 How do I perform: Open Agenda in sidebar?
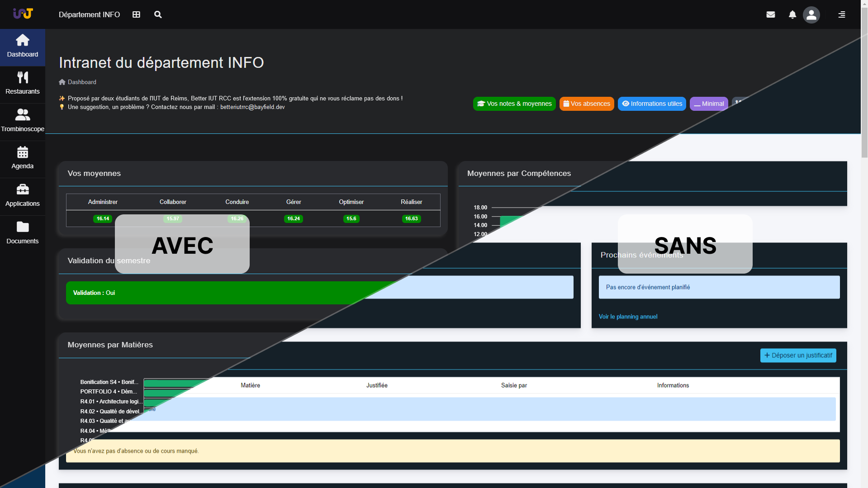point(23,159)
